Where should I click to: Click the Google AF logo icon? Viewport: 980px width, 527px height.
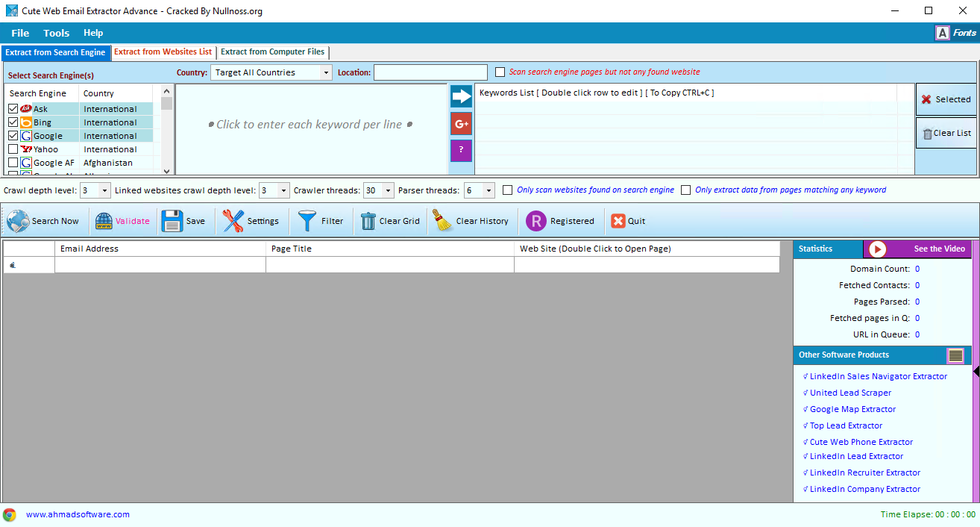click(x=26, y=163)
